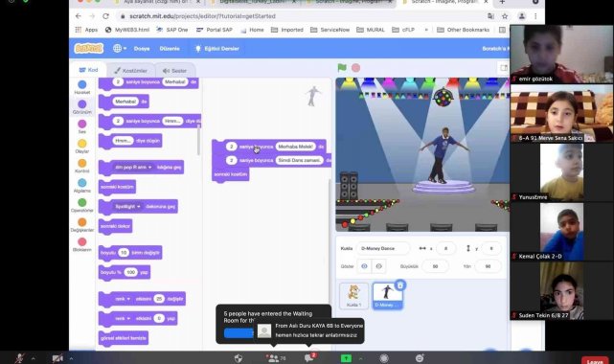Show the sprite with the visible eye button

pos(364,266)
